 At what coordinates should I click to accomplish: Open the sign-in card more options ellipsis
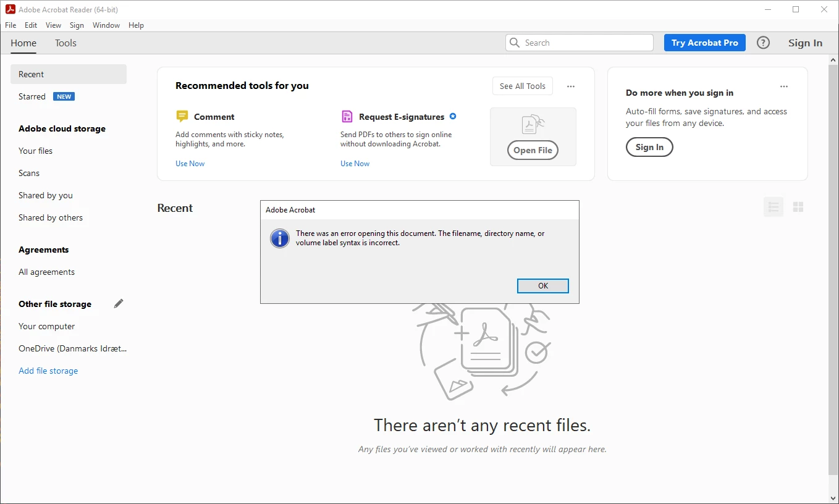(x=784, y=86)
